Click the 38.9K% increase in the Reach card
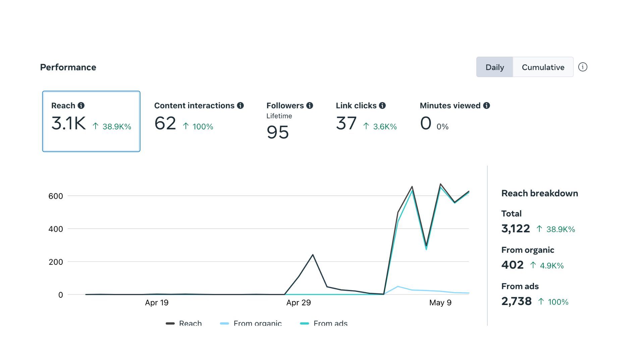 point(112,126)
